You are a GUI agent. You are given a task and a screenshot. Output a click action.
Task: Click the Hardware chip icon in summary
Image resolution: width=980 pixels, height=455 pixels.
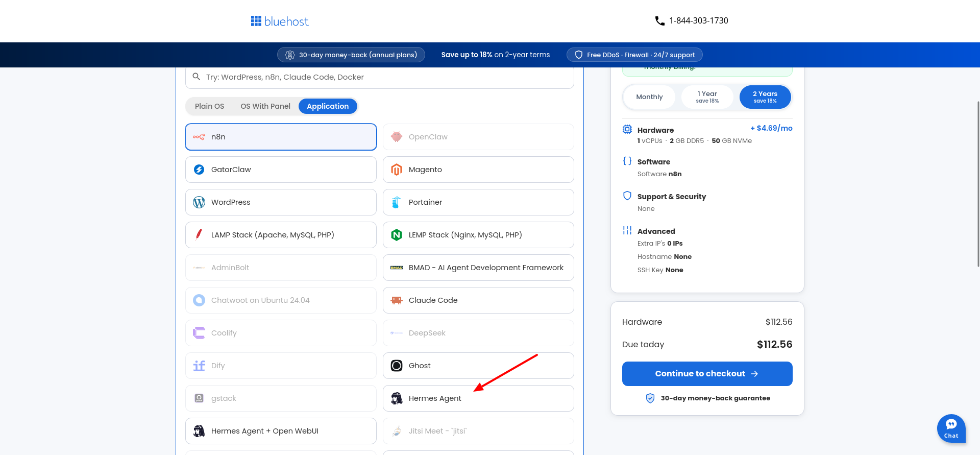click(627, 129)
